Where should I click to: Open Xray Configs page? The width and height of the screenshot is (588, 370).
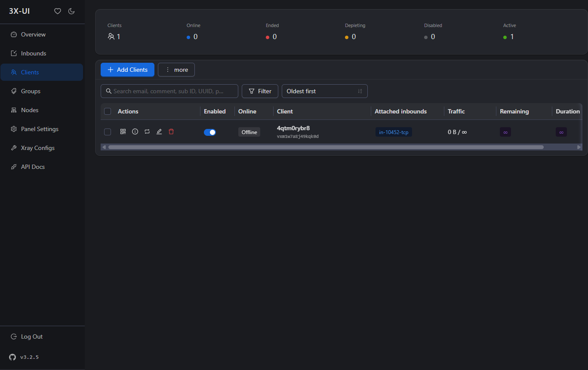pyautogui.click(x=42, y=148)
